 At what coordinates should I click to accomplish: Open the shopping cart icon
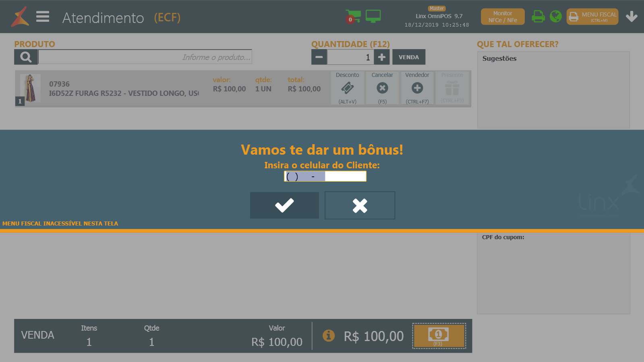[x=353, y=17]
